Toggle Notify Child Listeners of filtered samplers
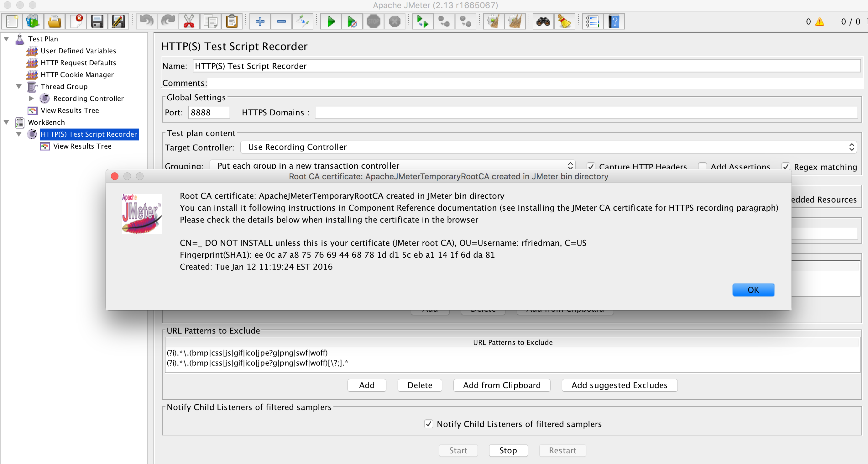This screenshot has width=868, height=464. tap(428, 424)
